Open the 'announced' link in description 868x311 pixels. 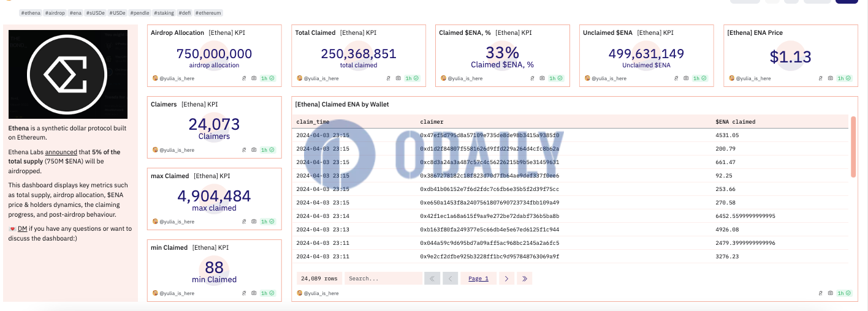pos(61,152)
